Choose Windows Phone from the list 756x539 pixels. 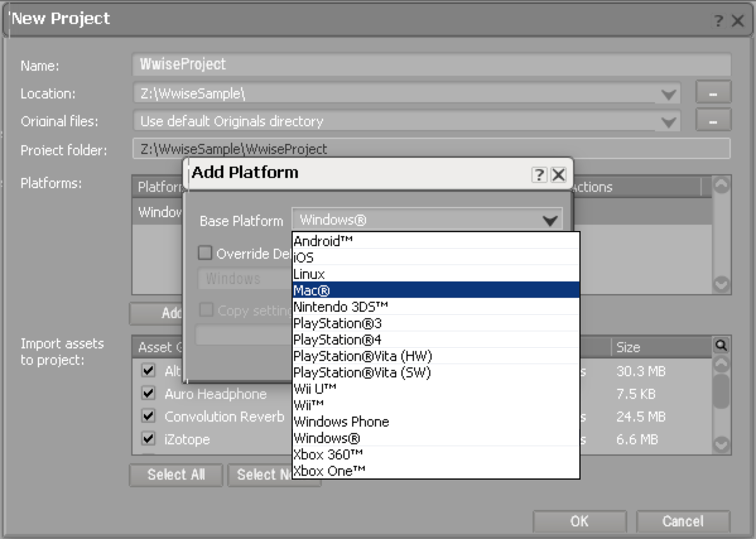click(x=436, y=422)
